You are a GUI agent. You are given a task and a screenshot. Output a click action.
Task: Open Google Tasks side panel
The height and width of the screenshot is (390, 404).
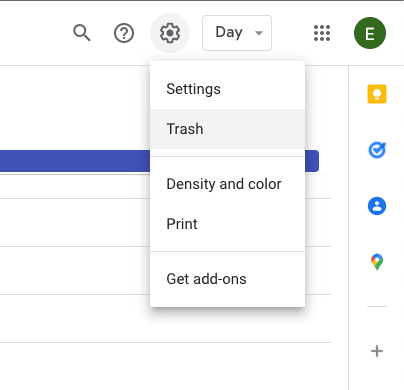click(x=377, y=150)
